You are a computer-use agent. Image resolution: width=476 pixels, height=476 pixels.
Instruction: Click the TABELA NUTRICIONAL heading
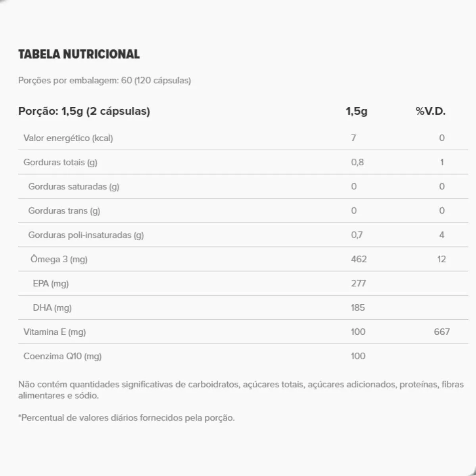point(79,54)
